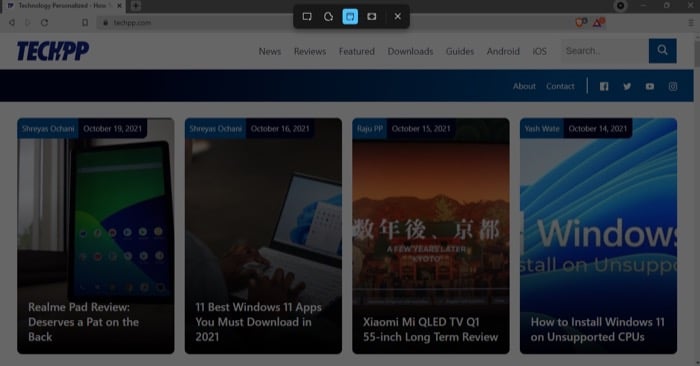Visit the TechPP Facebook page icon
Screen dimensions: 700x366
604,86
